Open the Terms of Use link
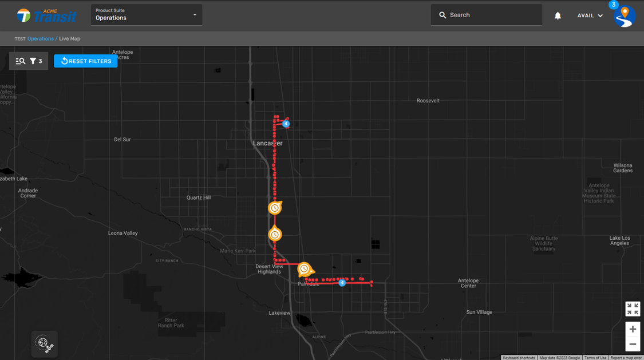644x360 pixels. click(595, 358)
